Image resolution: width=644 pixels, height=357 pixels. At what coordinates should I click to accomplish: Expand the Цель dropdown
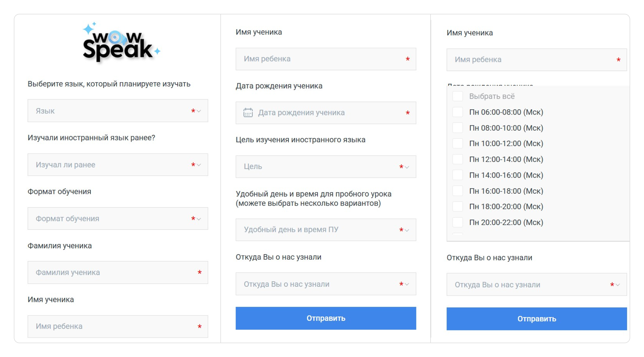(x=326, y=167)
